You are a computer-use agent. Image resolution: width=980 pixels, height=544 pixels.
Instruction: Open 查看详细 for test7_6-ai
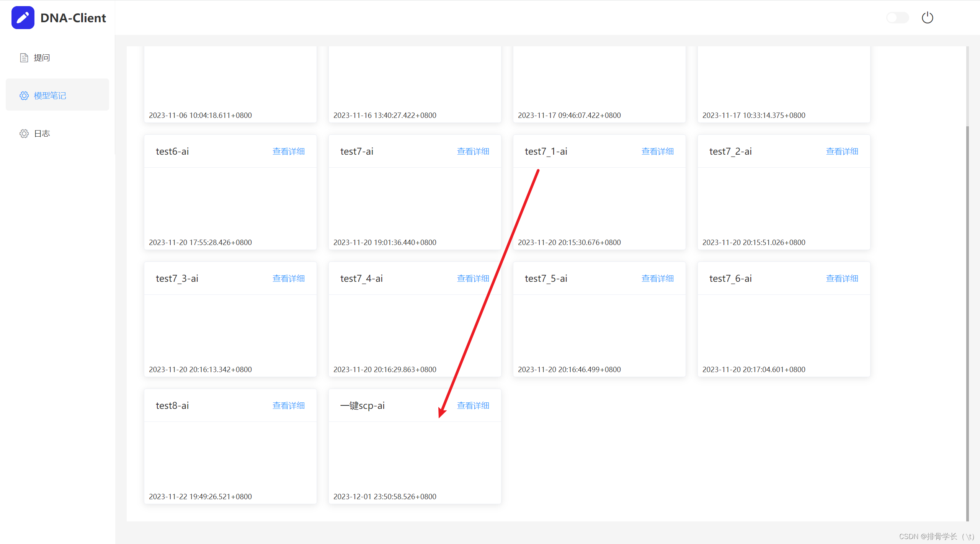(x=842, y=279)
